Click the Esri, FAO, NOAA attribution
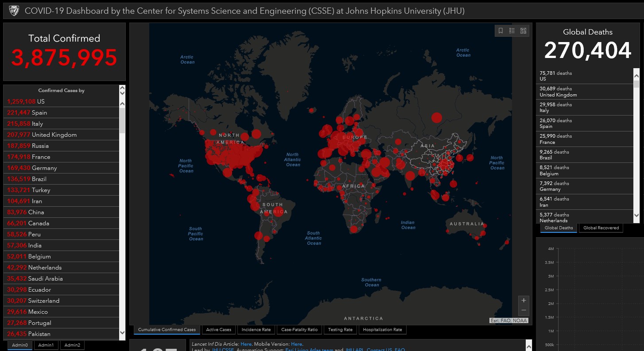This screenshot has width=644, height=351. pyautogui.click(x=509, y=320)
